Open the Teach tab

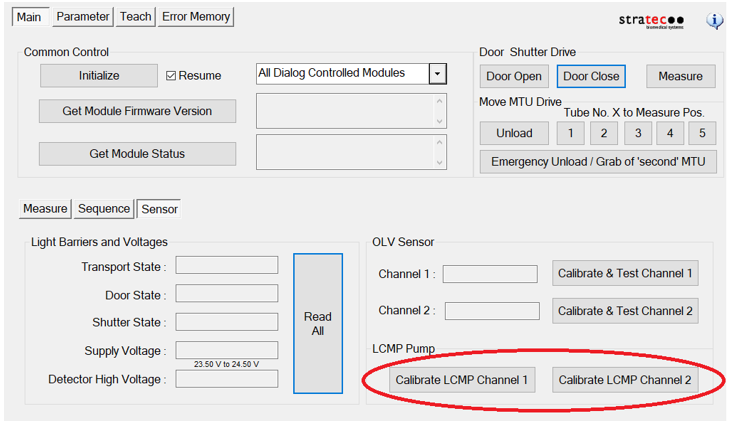(135, 16)
